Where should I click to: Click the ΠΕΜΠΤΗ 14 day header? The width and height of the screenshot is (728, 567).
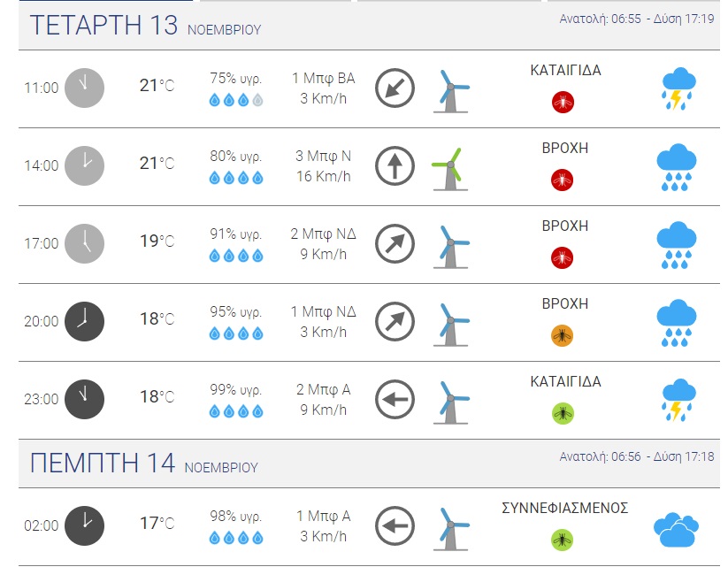pyautogui.click(x=103, y=463)
